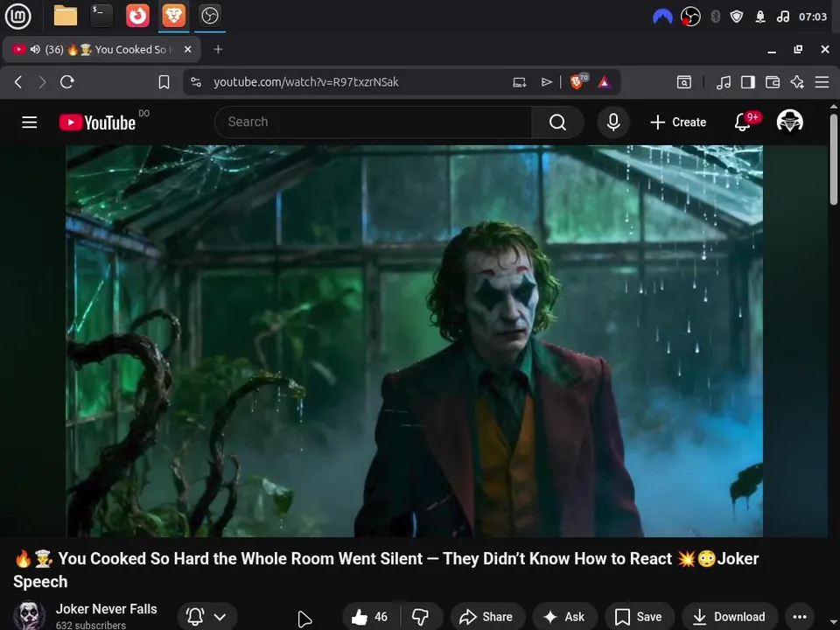The image size is (840, 630).
Task: Select the YouTube video tab
Action: (x=101, y=49)
